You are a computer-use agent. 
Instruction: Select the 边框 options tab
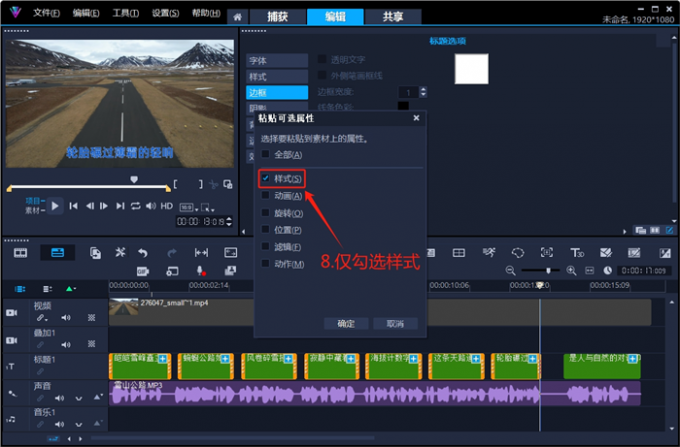click(277, 92)
